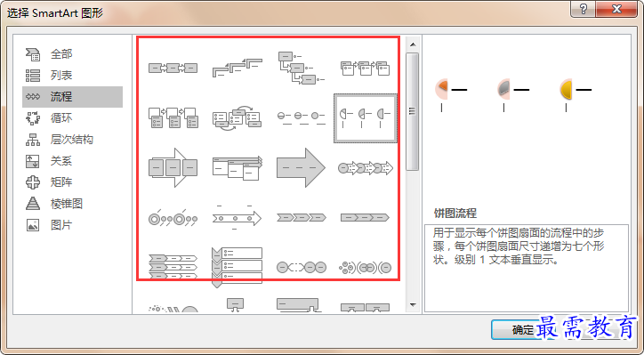Choose the chevron list layout

click(x=173, y=266)
